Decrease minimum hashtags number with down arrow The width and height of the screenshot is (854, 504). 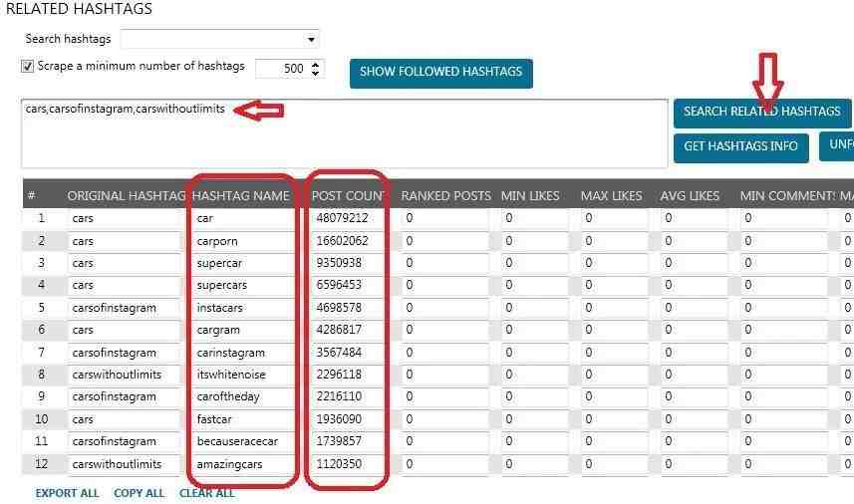click(x=315, y=73)
